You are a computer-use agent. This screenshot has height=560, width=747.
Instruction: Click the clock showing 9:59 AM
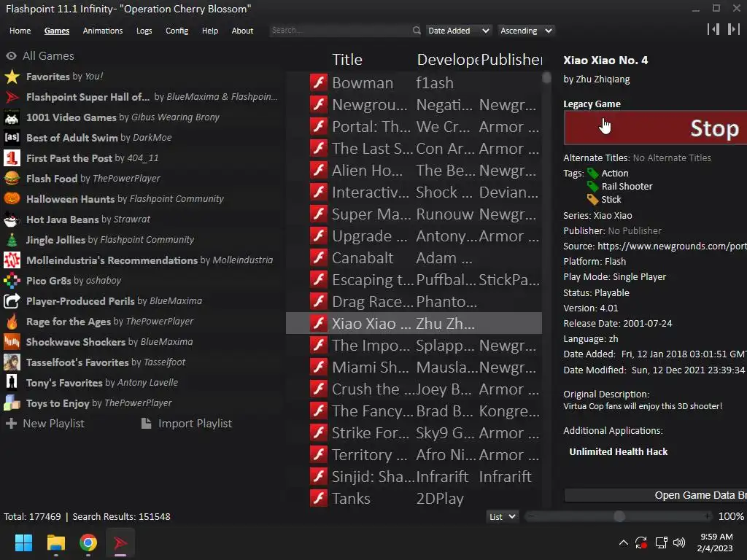pyautogui.click(x=716, y=537)
